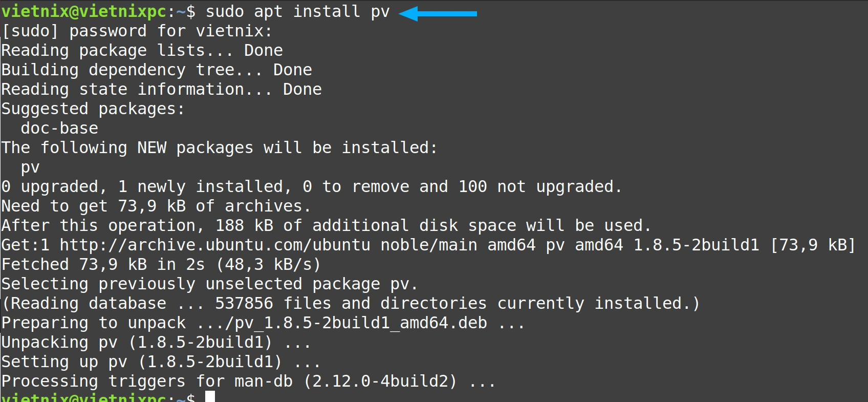868x402 pixels.
Task: Click the 'Processing triggers for man-db' line
Action: tap(249, 382)
